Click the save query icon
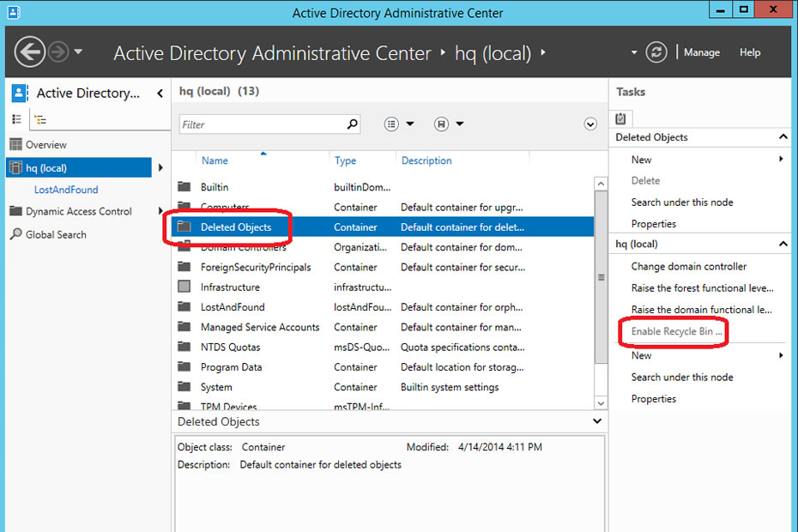The width and height of the screenshot is (798, 532). coord(441,124)
